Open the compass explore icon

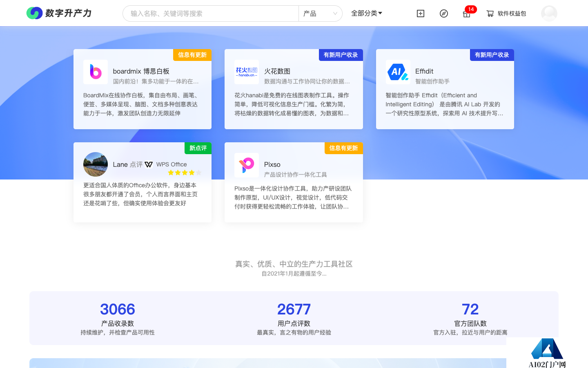(x=444, y=13)
